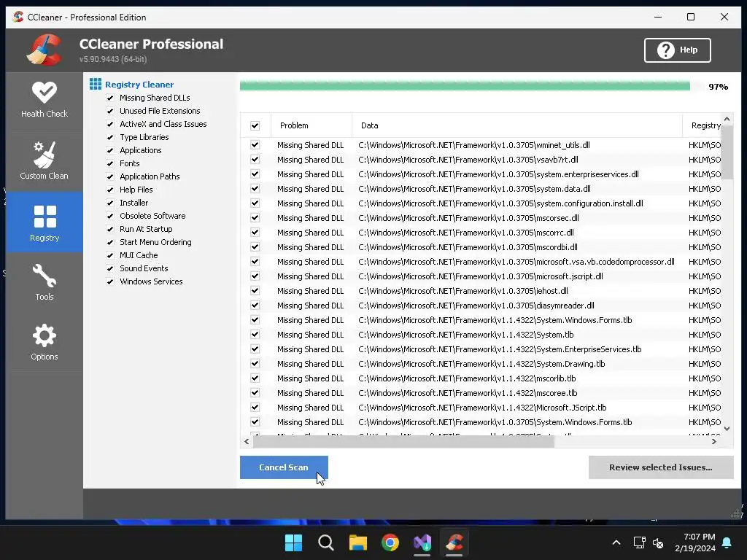Toggle Obsolete Software checkbox
Screen dimensions: 747x560
(x=110, y=216)
